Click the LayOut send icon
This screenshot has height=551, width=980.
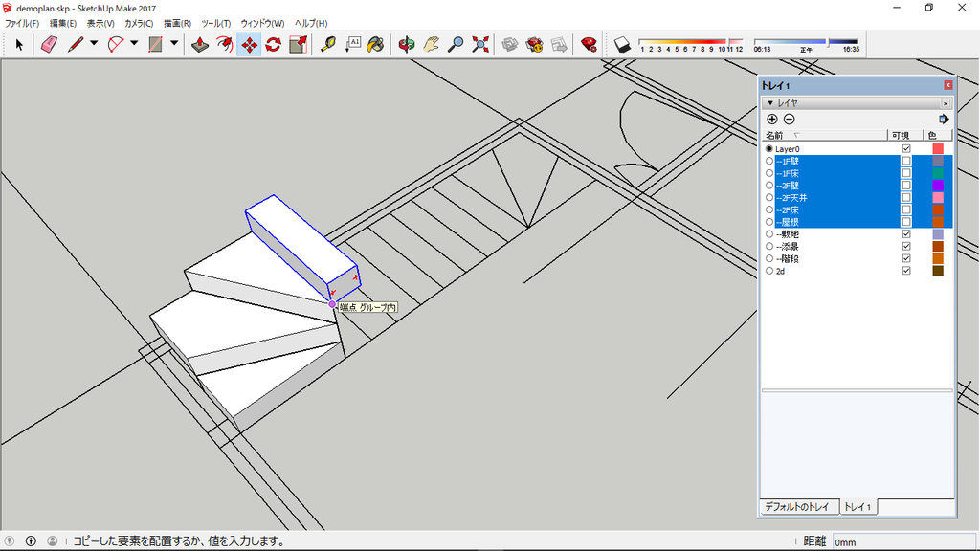pos(559,44)
